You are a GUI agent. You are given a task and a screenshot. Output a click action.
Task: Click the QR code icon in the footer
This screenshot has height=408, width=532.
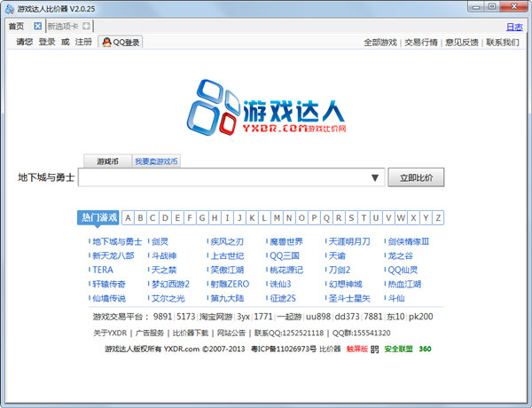374,349
